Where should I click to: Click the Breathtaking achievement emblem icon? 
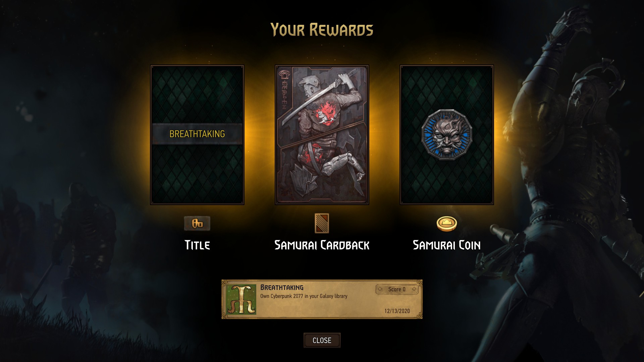(x=241, y=299)
